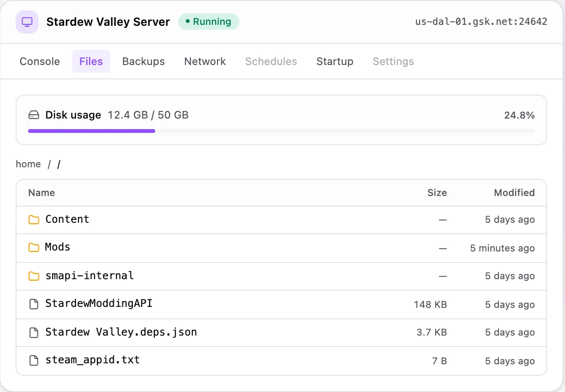Click the smapi-internal folder icon
The width and height of the screenshot is (565, 392).
(x=34, y=276)
